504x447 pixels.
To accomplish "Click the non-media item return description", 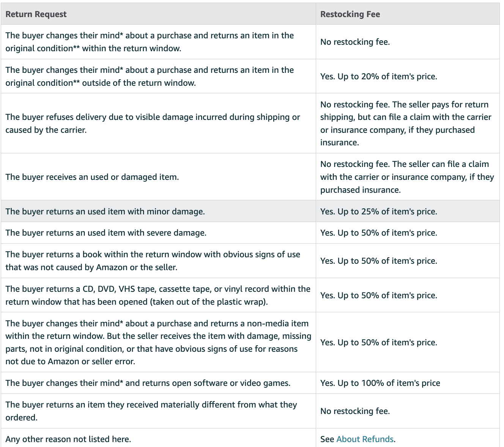I will [x=158, y=342].
